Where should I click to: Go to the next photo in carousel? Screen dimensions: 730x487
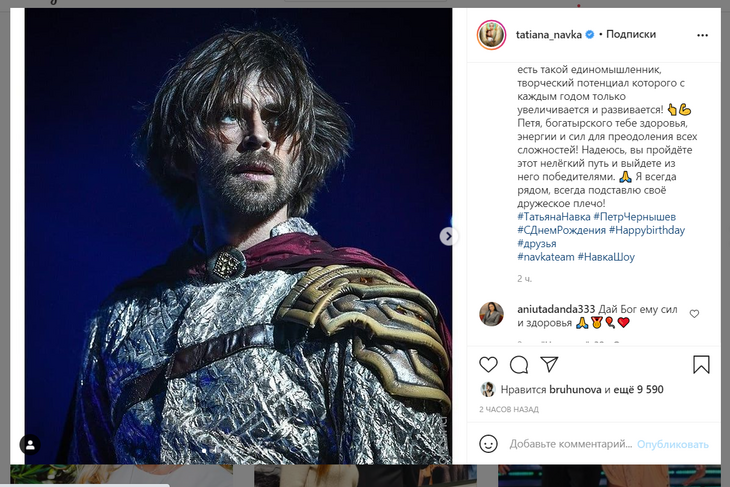point(447,236)
